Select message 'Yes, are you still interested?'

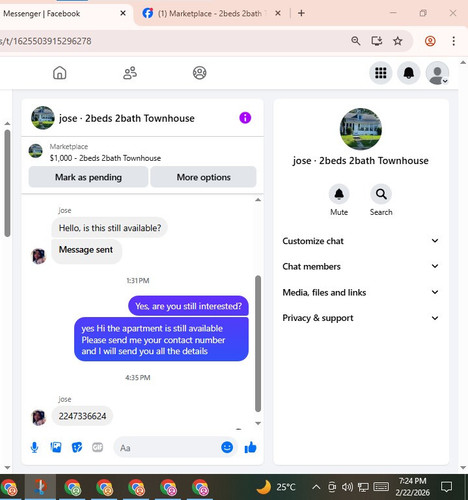coord(188,306)
